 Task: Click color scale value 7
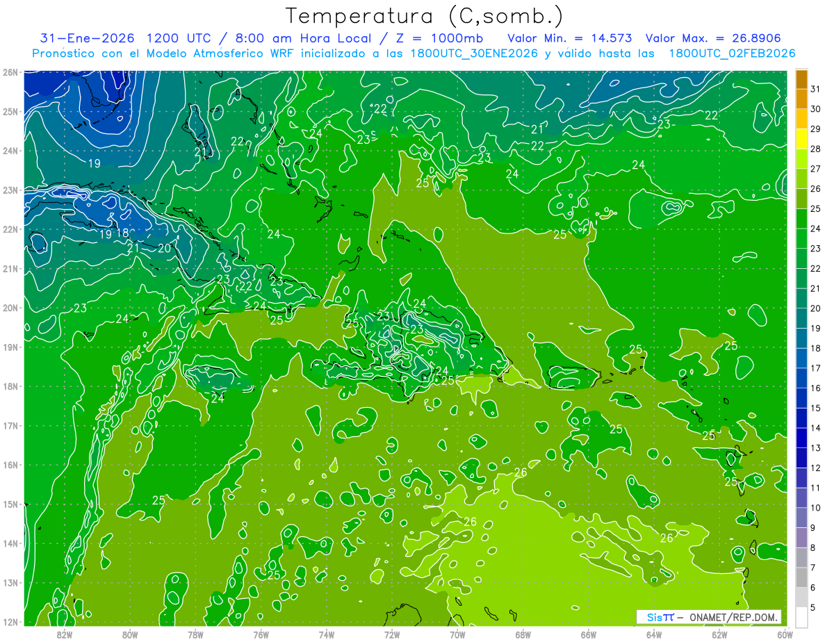pos(813,568)
